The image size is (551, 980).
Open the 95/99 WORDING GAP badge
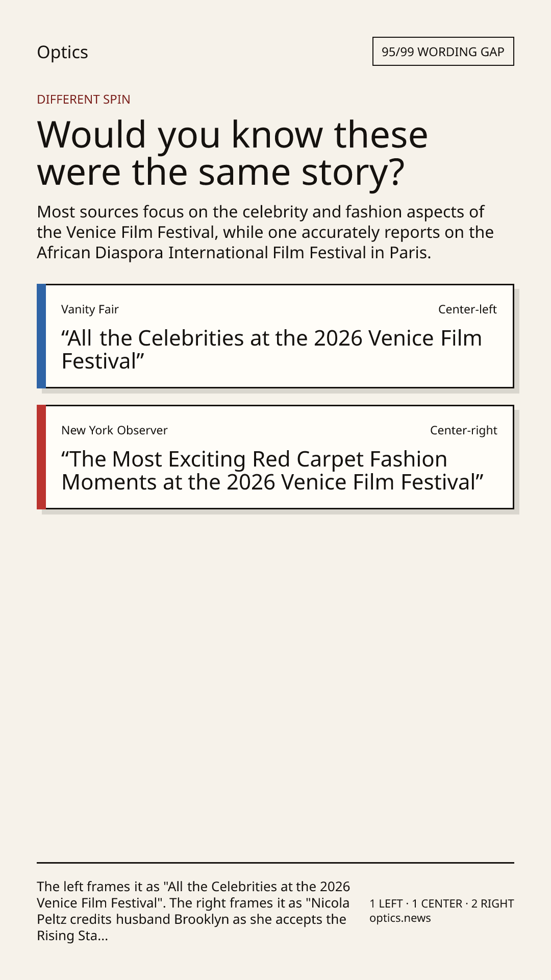tap(443, 52)
